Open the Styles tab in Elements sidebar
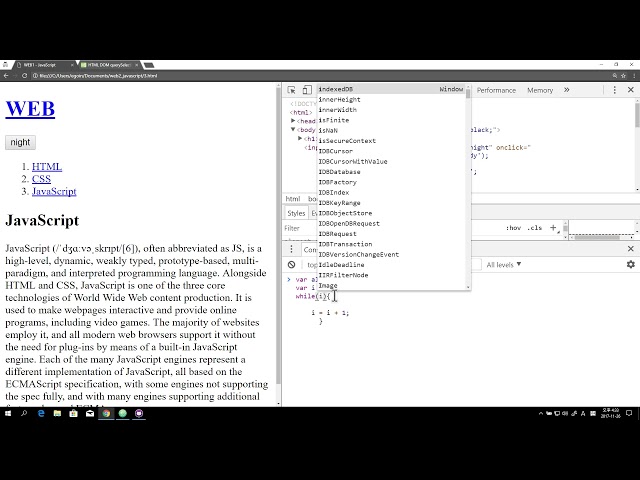The height and width of the screenshot is (480, 640). (x=296, y=213)
